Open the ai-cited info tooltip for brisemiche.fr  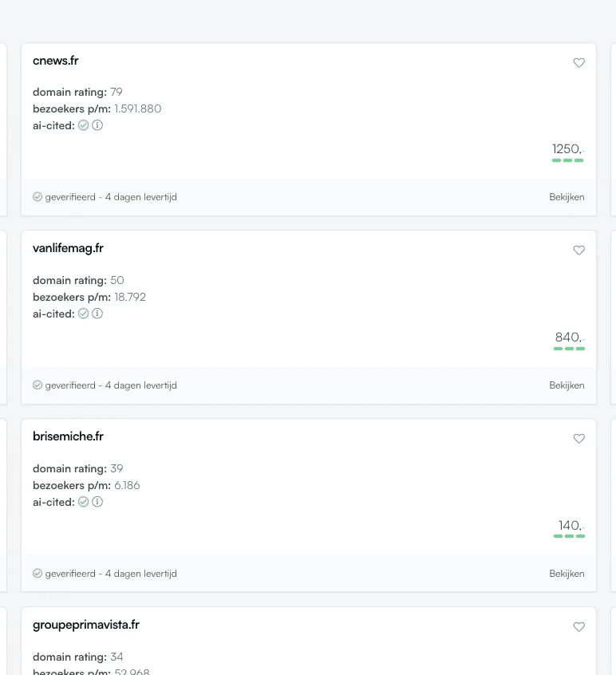tap(97, 502)
